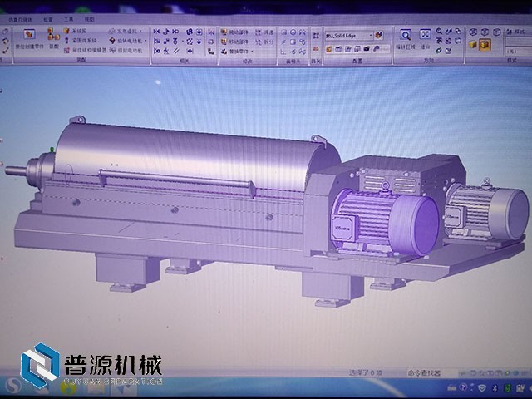Switch to the Inspect ribbon tab

tap(51, 17)
